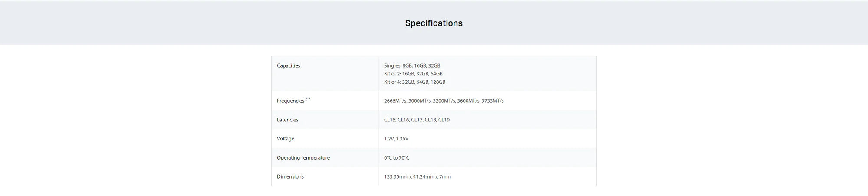Select the Capacities row label

pyautogui.click(x=288, y=65)
